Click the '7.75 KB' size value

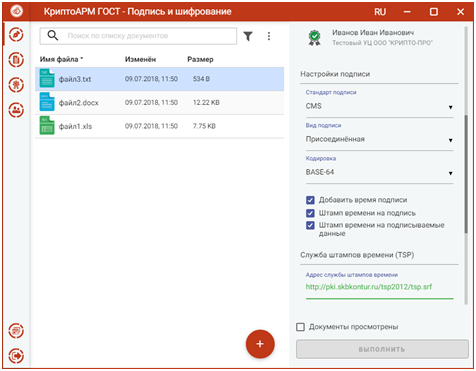pos(204,126)
